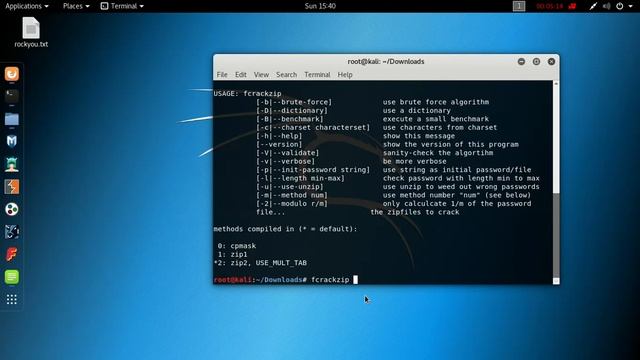Click the "0: cpmask" method line
The height and width of the screenshot is (360, 640).
tap(237, 246)
